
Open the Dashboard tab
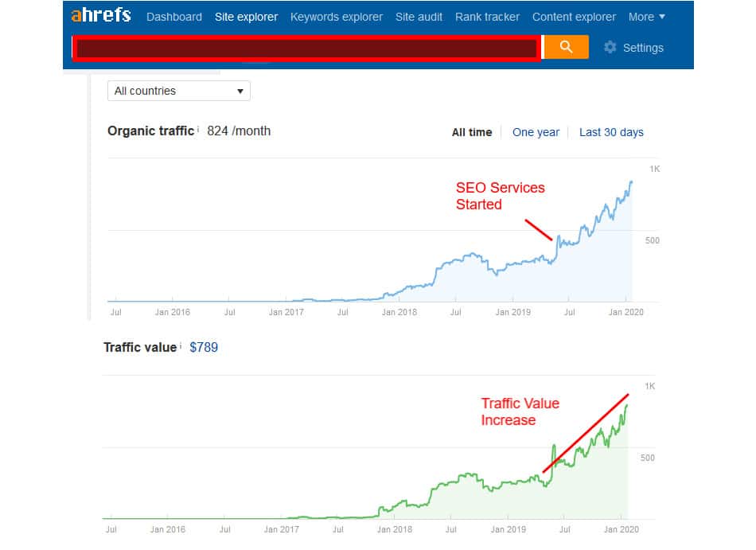(174, 17)
